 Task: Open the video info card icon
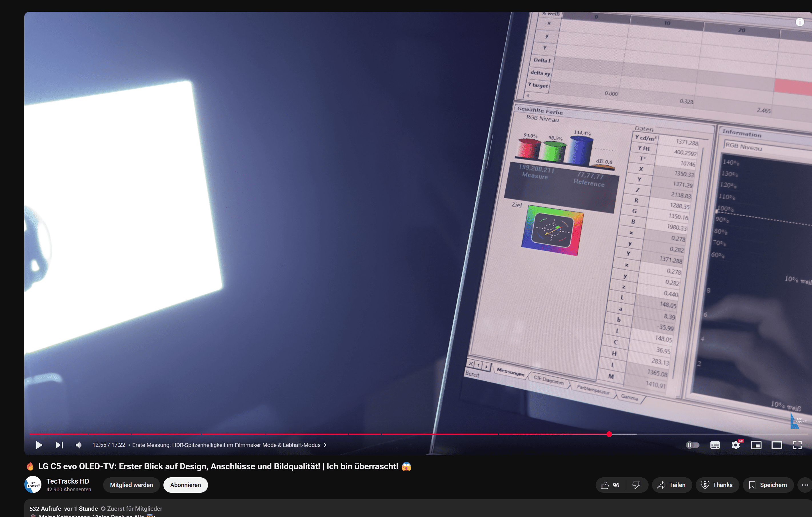point(799,22)
